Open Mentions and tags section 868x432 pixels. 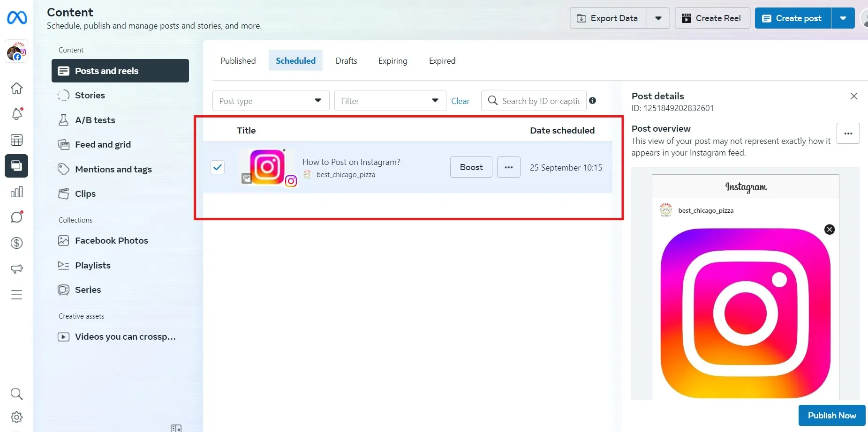[120, 169]
